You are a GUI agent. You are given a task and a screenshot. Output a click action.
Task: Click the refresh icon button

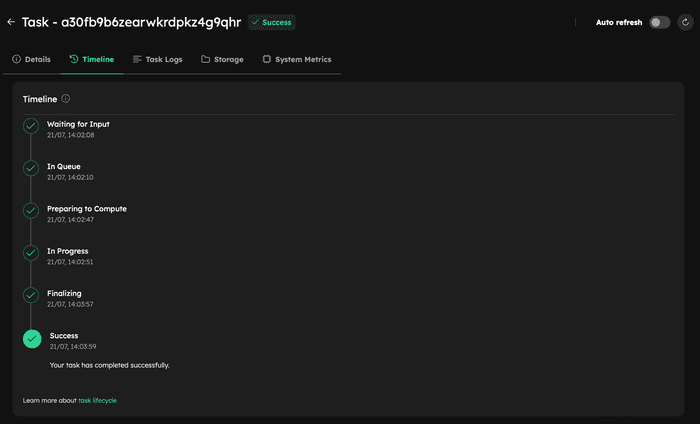click(x=685, y=22)
